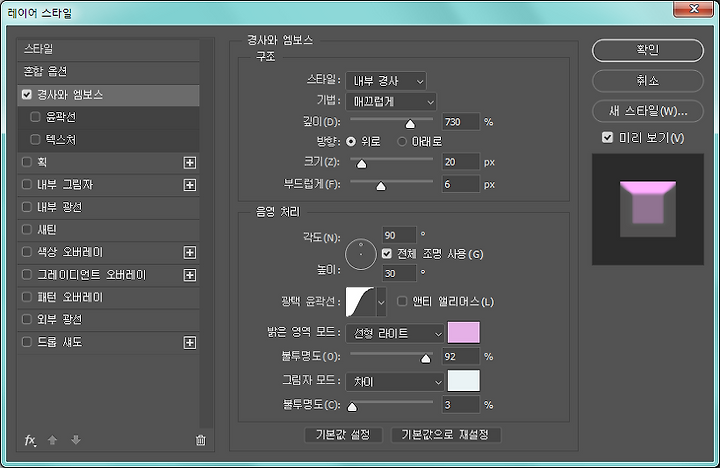Viewport: 720px width, 468px height.
Task: Select the 스타일 item in left list
Action: pos(108,49)
